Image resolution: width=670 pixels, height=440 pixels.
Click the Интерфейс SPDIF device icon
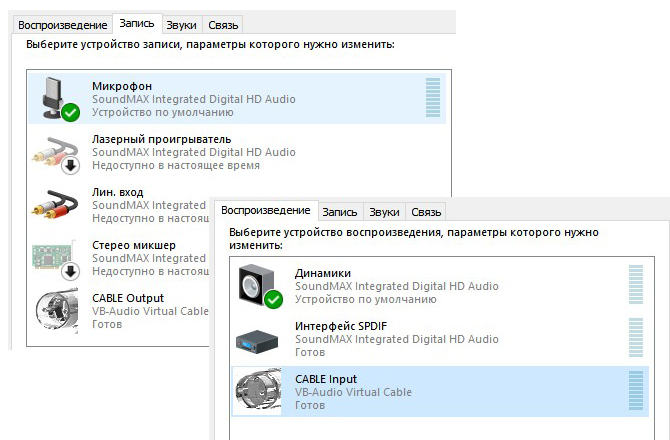tap(257, 342)
